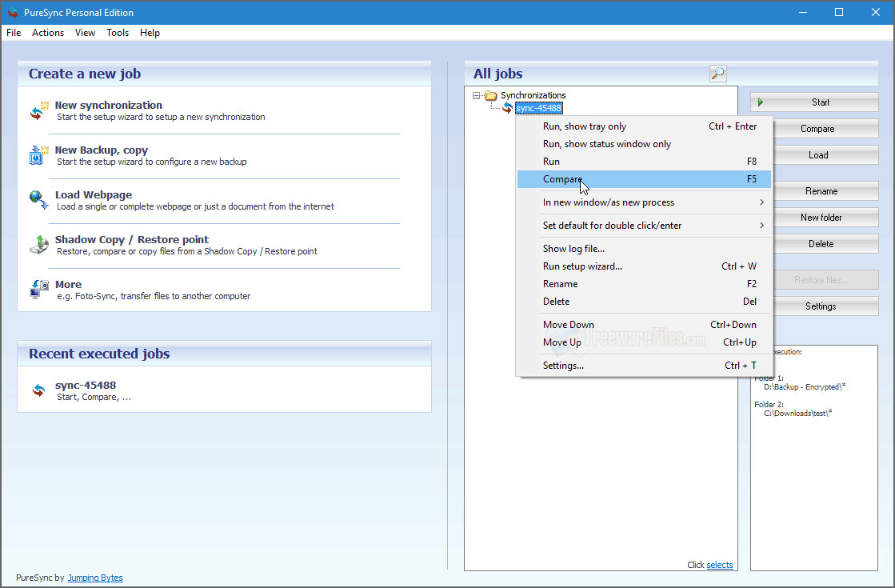
Task: Click 'New Backup, copy' heading
Action: 102,150
